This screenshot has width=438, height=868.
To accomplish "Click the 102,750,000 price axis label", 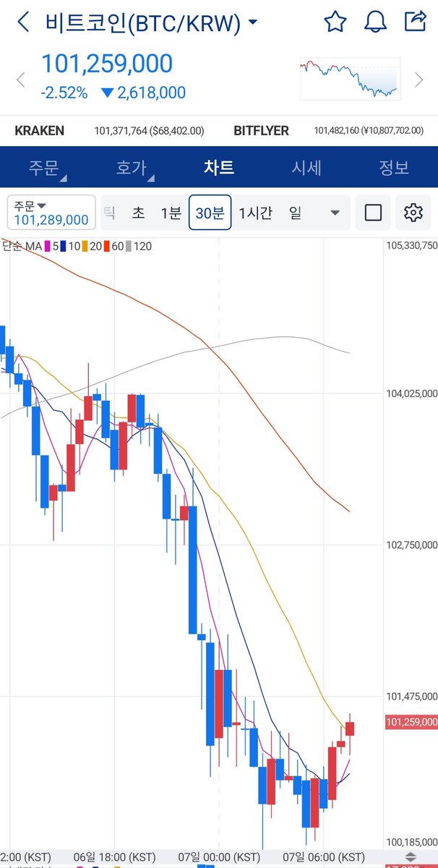I will click(411, 545).
